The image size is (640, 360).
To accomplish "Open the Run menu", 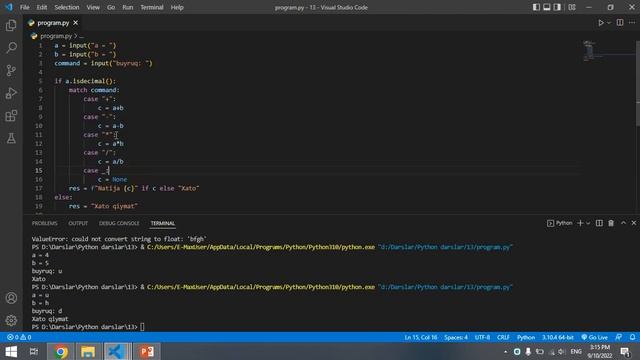I will click(127, 7).
